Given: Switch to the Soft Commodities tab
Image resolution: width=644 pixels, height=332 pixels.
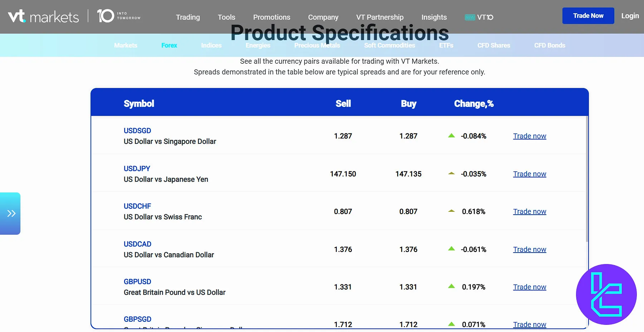Looking at the screenshot, I should coord(390,45).
